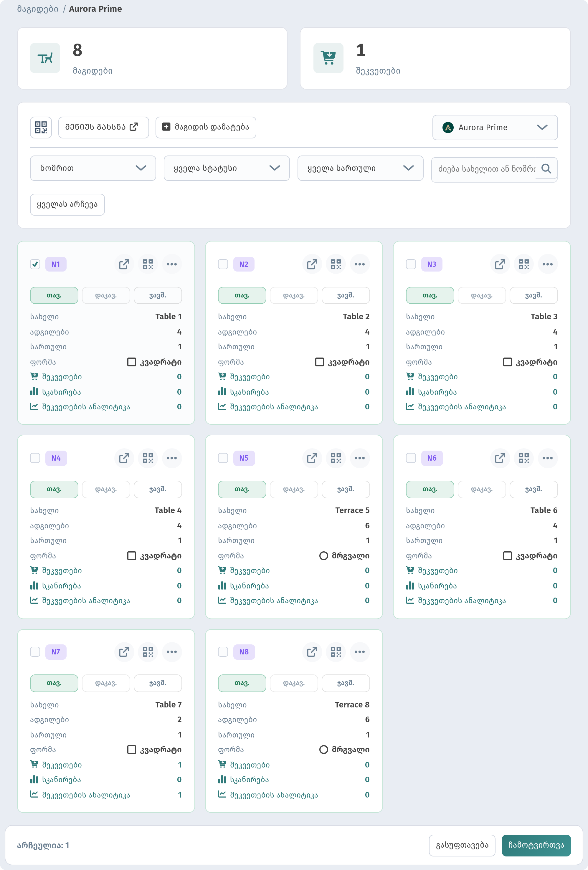Click the გასუფთავება clear button
The image size is (588, 870).
(x=462, y=846)
